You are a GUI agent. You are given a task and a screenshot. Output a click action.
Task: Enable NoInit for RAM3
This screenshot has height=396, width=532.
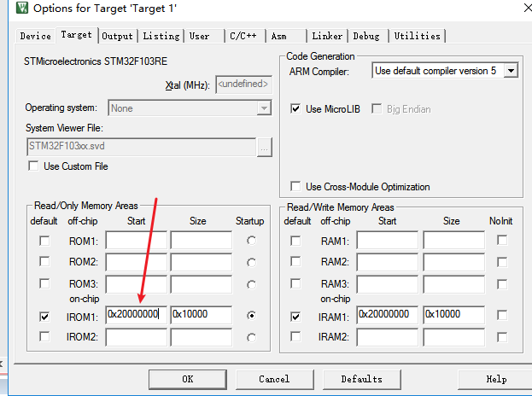[x=502, y=284]
